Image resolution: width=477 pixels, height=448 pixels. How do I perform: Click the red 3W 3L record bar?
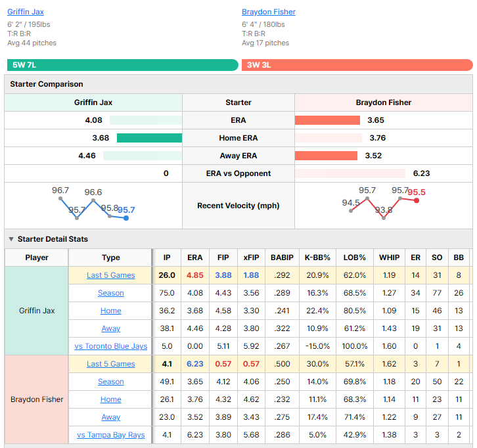point(357,65)
